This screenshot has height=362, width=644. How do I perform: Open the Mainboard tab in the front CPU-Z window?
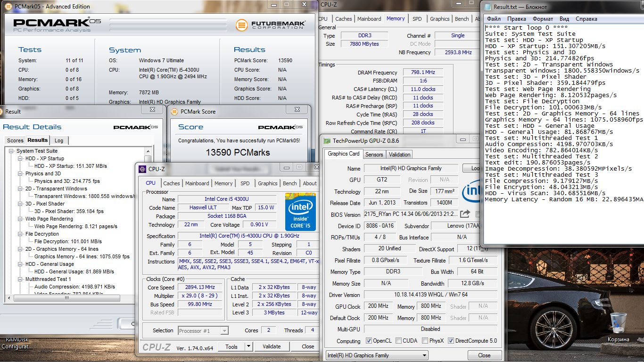click(197, 183)
